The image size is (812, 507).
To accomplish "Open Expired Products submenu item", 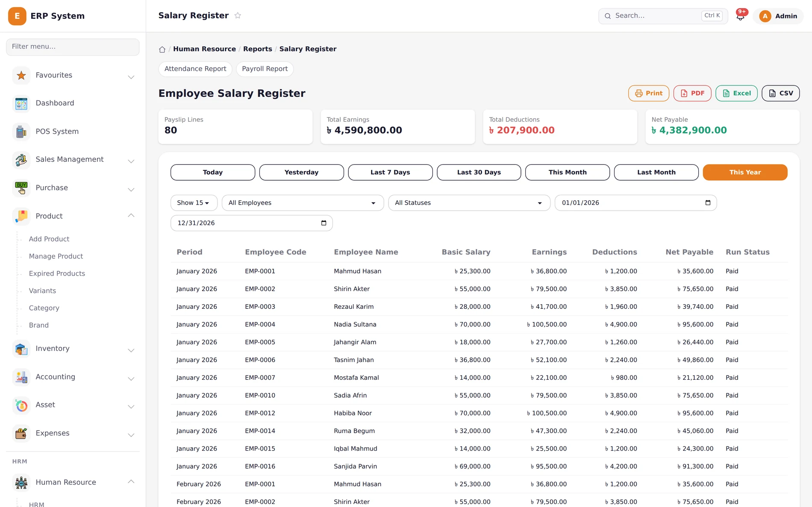I will (x=57, y=274).
